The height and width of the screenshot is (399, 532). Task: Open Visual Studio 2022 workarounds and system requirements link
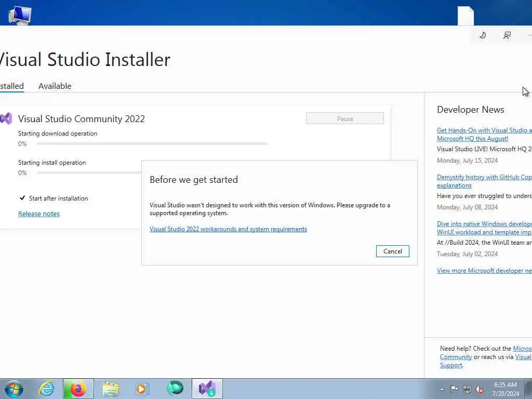tap(229, 229)
